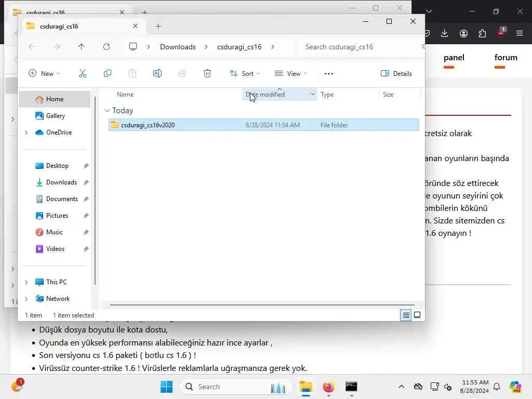The height and width of the screenshot is (399, 532).
Task: Add a new File Explorer tab
Action: click(x=158, y=26)
